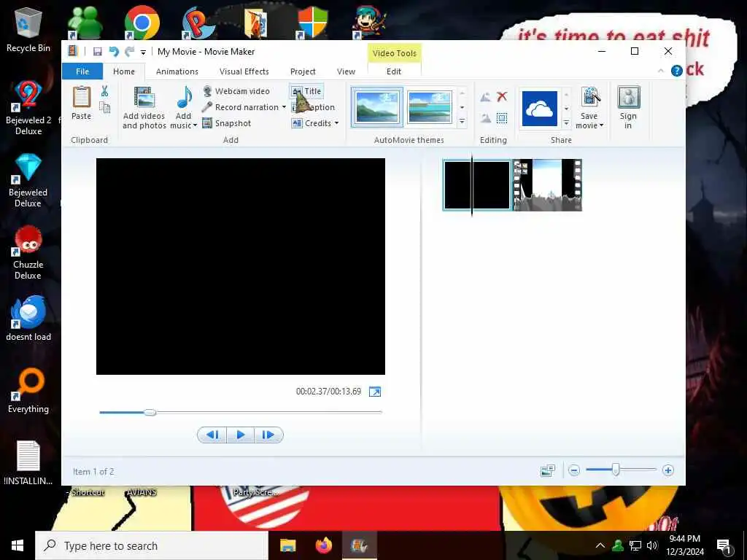
Task: Share movie to OneDrive cloud
Action: click(539, 109)
